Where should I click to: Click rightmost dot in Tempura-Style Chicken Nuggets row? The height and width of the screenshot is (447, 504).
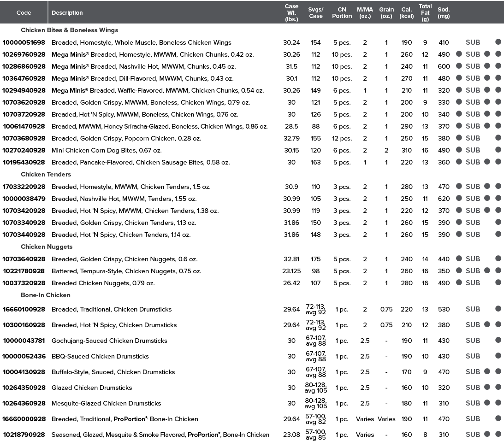[498, 271]
